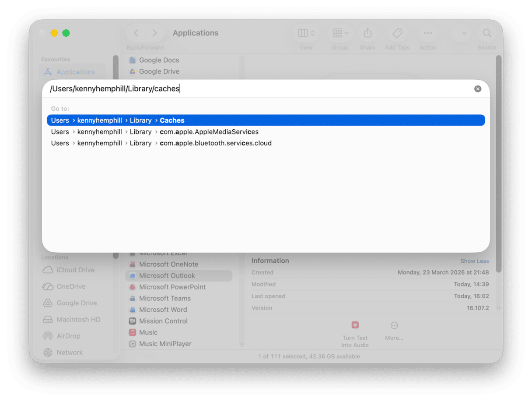Select the Music app in the list

[147, 332]
